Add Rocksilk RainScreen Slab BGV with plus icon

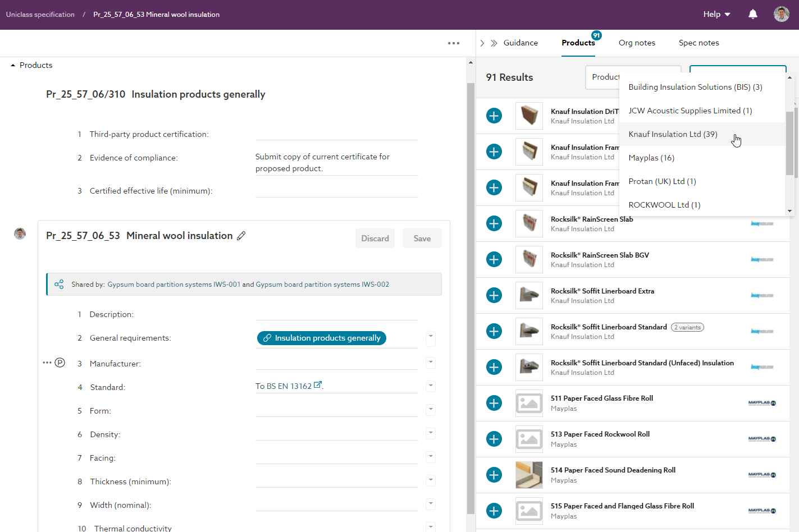pos(494,259)
